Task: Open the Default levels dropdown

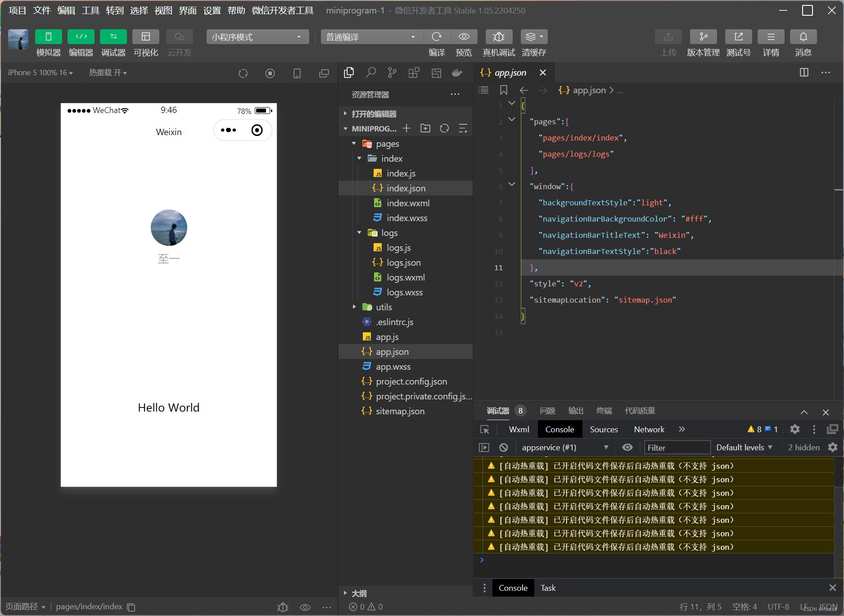Action: click(744, 448)
